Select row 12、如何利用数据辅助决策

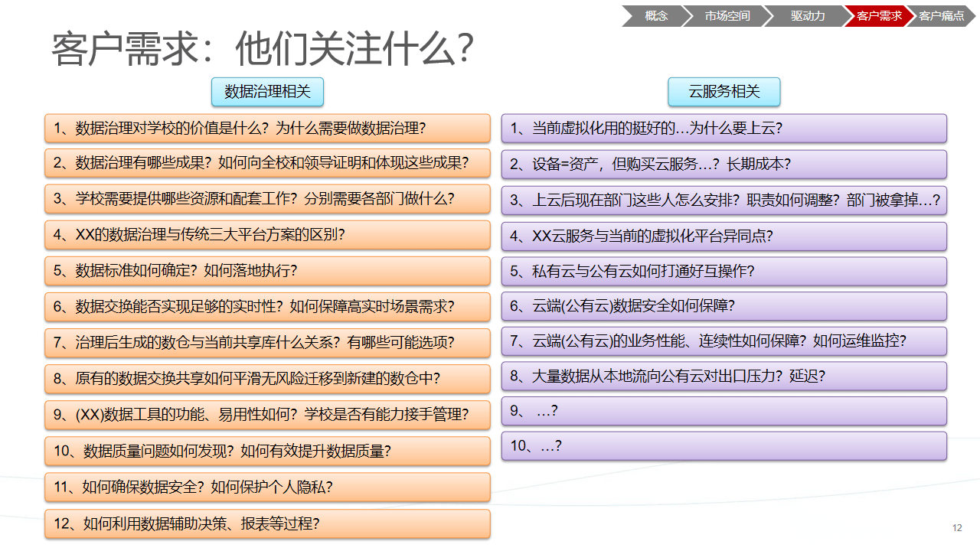(x=267, y=524)
